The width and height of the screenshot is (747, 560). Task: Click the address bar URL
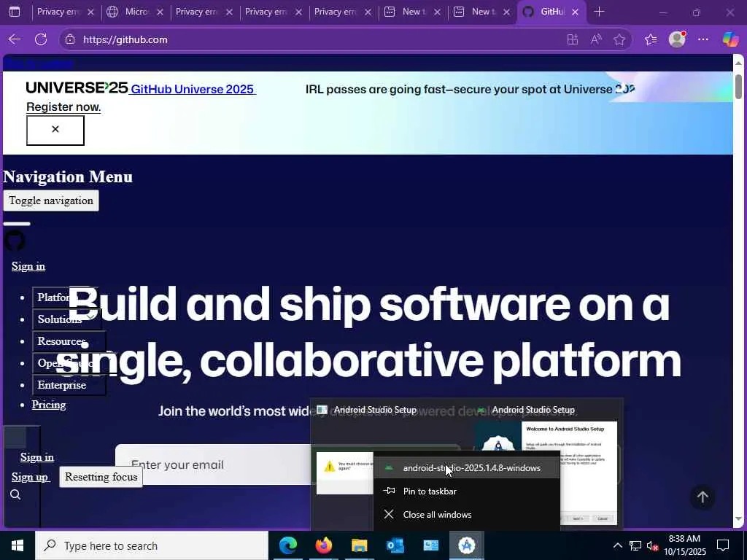click(x=125, y=39)
